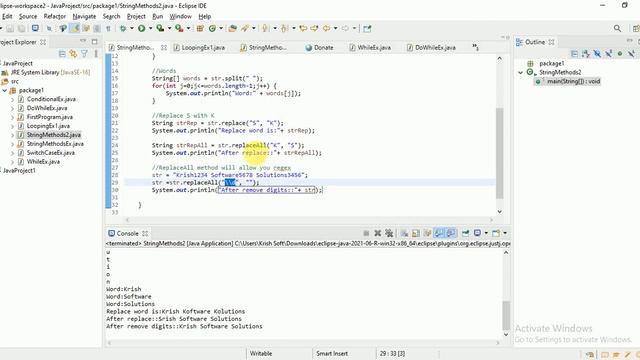640x360 pixels.
Task: Open the Open Console dropdown arrow
Action: 505,233
